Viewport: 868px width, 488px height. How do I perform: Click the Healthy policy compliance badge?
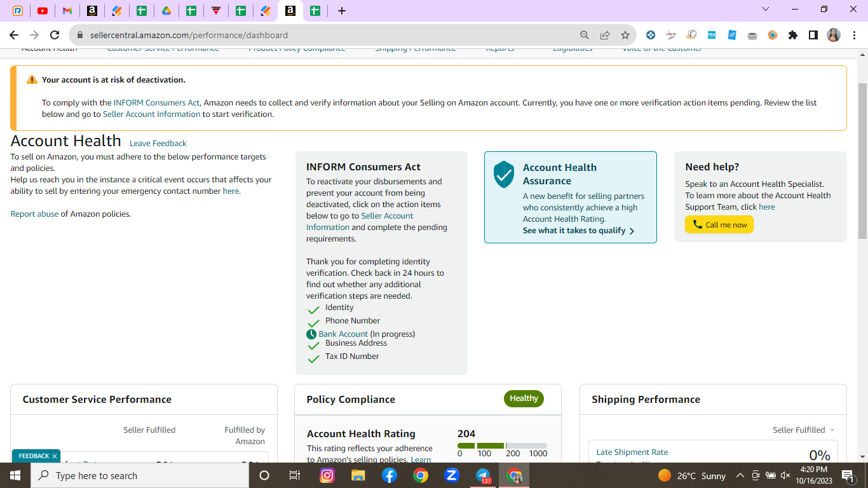click(x=524, y=398)
